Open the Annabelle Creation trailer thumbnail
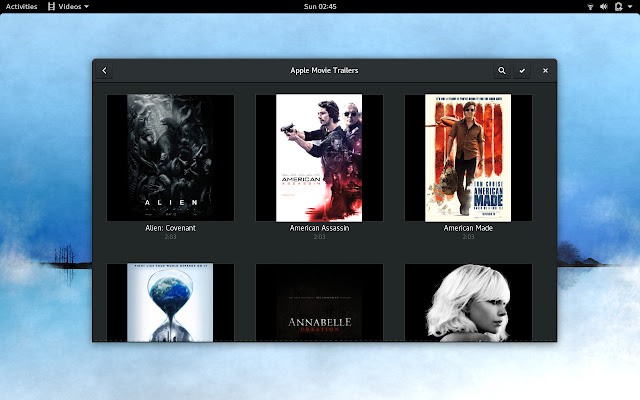The width and height of the screenshot is (640, 400). coord(319,302)
